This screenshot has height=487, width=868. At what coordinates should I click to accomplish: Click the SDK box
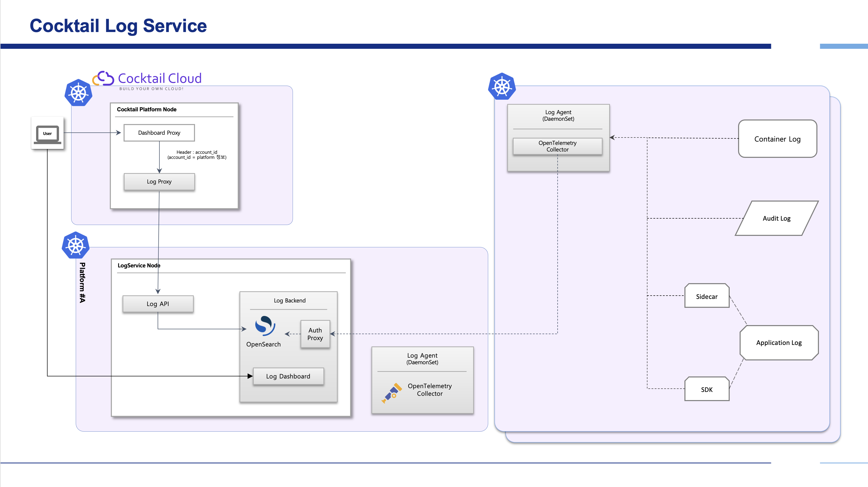(x=707, y=389)
